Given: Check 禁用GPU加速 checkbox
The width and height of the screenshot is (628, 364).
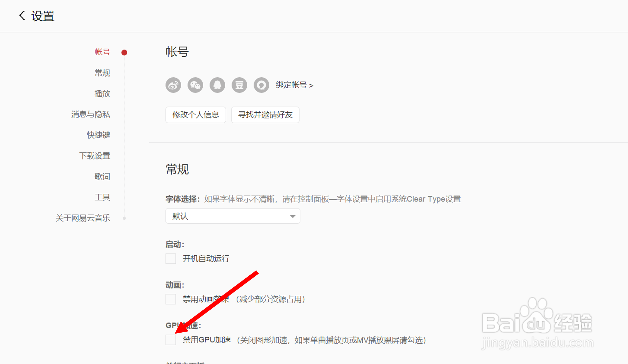Looking at the screenshot, I should pos(171,340).
